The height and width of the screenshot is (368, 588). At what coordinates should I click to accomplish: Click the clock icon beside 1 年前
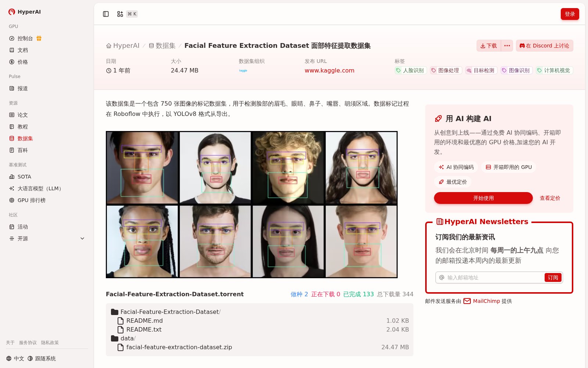[x=109, y=71]
